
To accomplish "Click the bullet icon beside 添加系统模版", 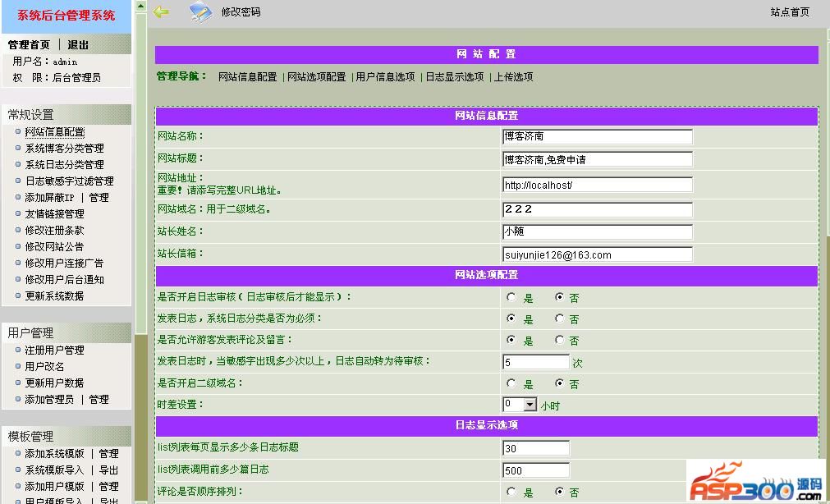I will [18, 453].
